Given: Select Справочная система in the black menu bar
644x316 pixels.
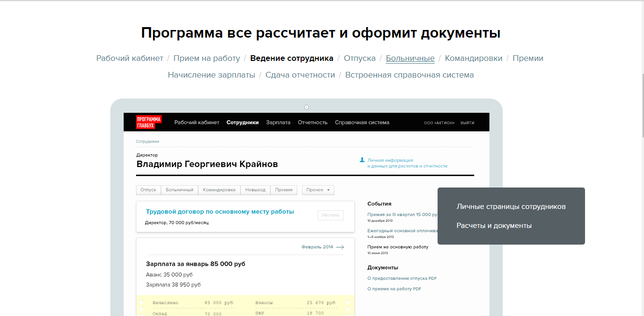Looking at the screenshot, I should click(x=362, y=122).
